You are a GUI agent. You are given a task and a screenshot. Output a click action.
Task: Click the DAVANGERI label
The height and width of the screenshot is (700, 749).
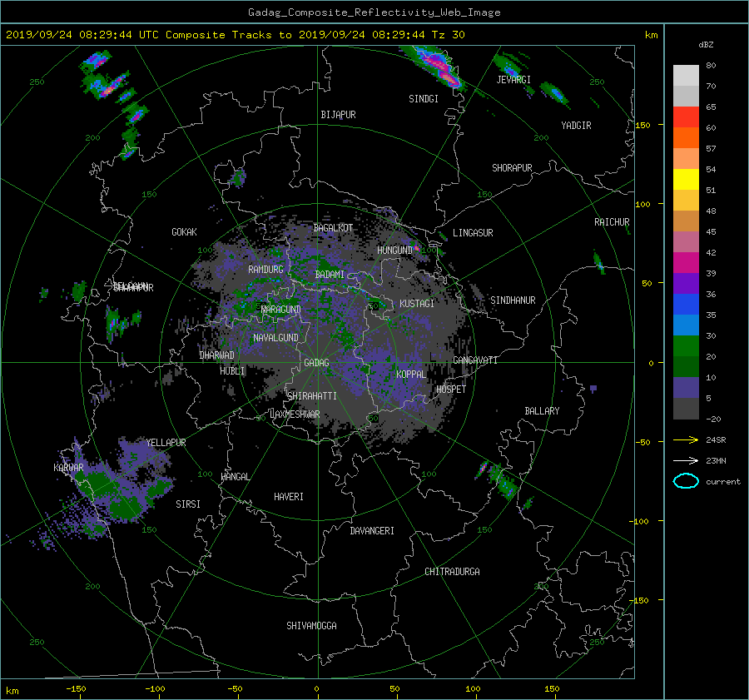coord(372,531)
